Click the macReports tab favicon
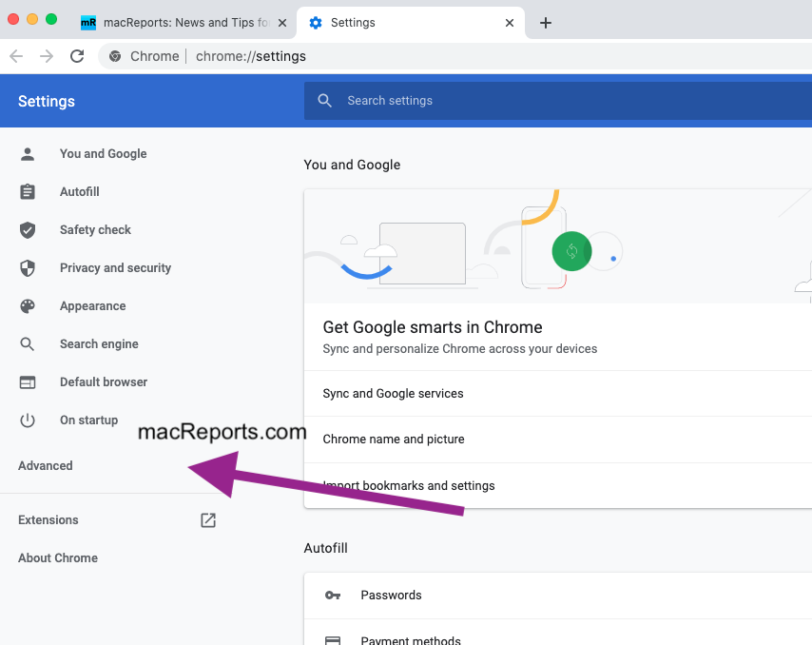 [x=88, y=23]
